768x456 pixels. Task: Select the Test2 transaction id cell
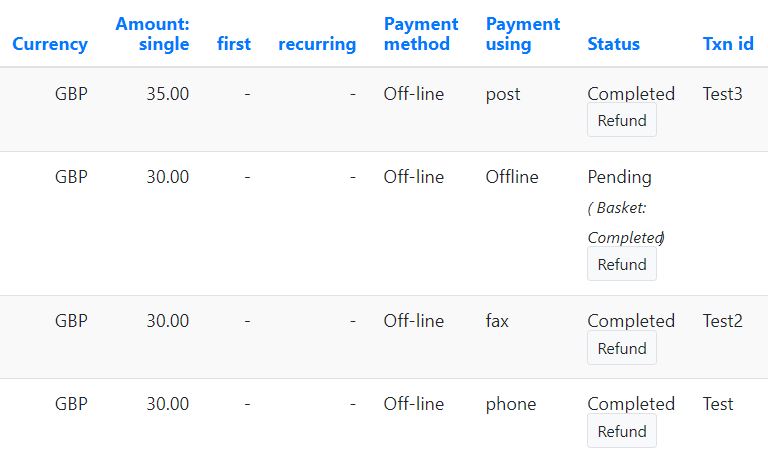click(722, 321)
